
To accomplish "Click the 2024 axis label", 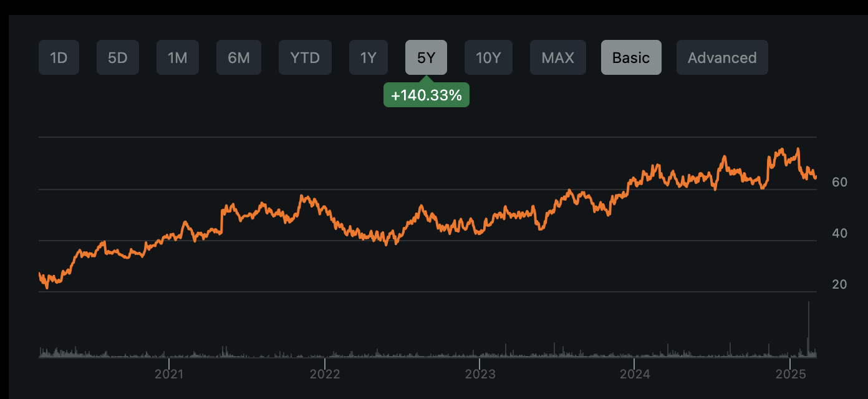I will click(x=635, y=374).
